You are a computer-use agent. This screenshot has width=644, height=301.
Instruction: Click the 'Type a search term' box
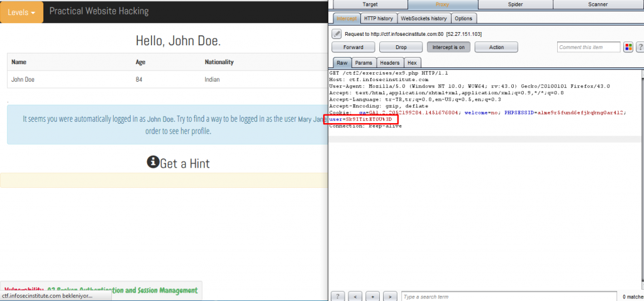coord(508,296)
